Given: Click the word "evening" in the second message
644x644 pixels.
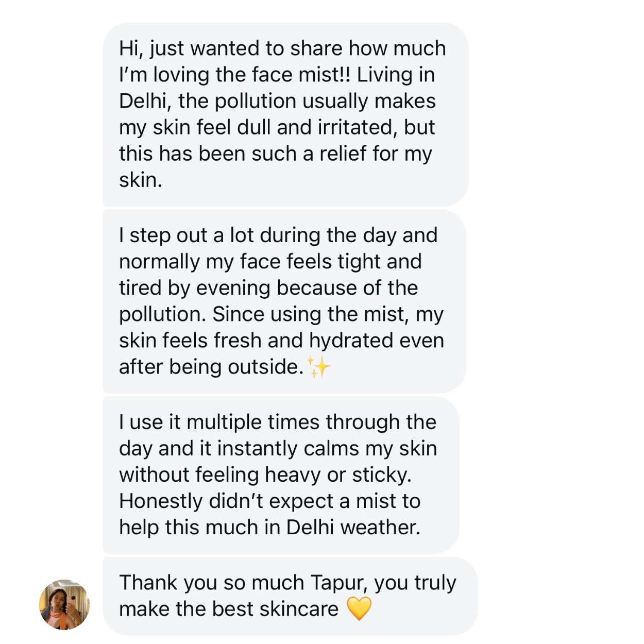Looking at the screenshot, I should (x=233, y=288).
